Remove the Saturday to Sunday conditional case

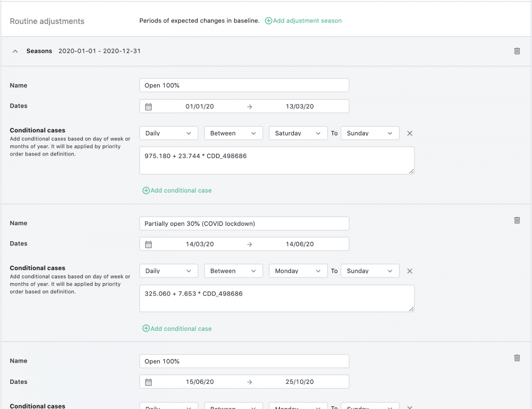click(409, 133)
